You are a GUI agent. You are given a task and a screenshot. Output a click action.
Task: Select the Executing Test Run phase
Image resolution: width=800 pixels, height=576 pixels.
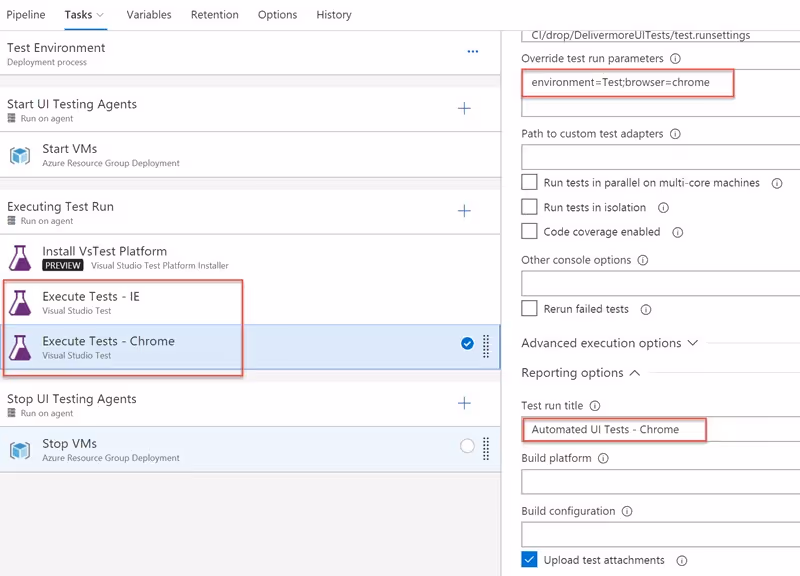250,212
